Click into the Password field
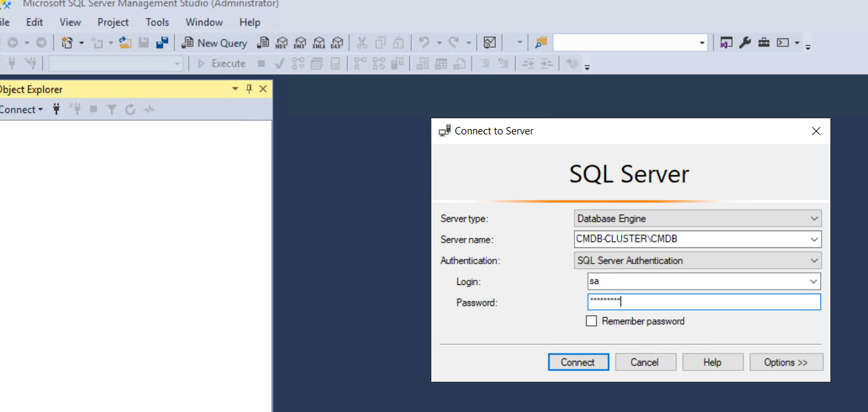868x412 pixels. click(704, 302)
